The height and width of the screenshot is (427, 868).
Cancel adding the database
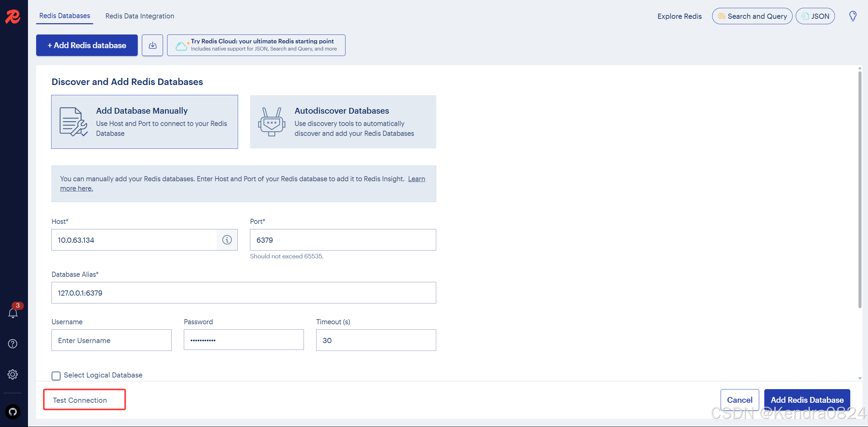[x=739, y=400]
